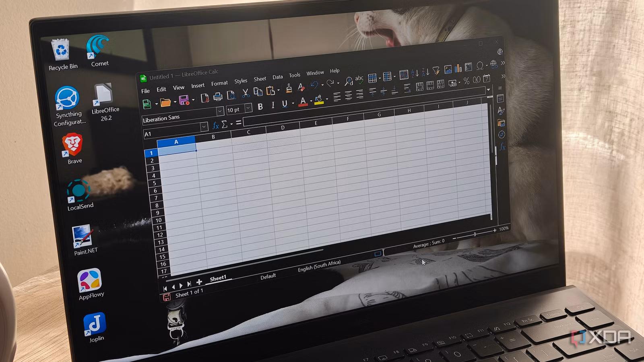The width and height of the screenshot is (644, 362).
Task: Open the Edit menu
Action: [x=161, y=89]
